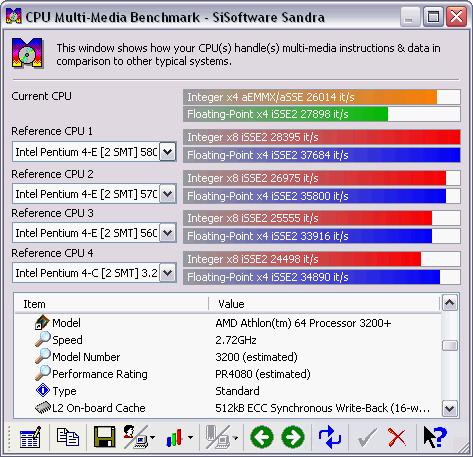Click the red X cancel icon
473x457 pixels.
(397, 437)
